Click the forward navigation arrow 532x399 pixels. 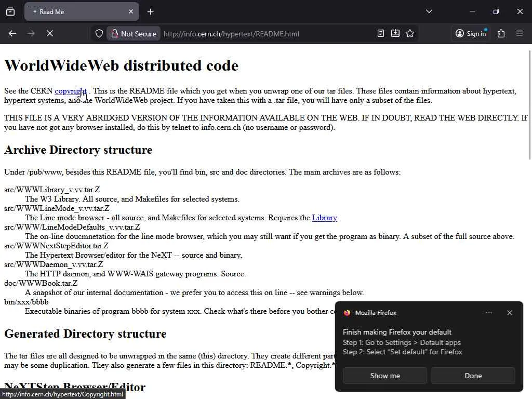[x=31, y=34]
